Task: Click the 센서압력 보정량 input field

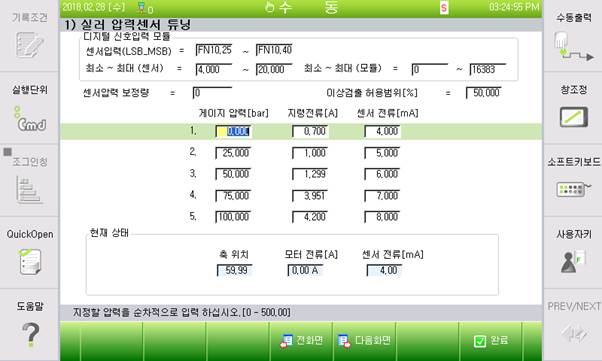Action: 212,93
